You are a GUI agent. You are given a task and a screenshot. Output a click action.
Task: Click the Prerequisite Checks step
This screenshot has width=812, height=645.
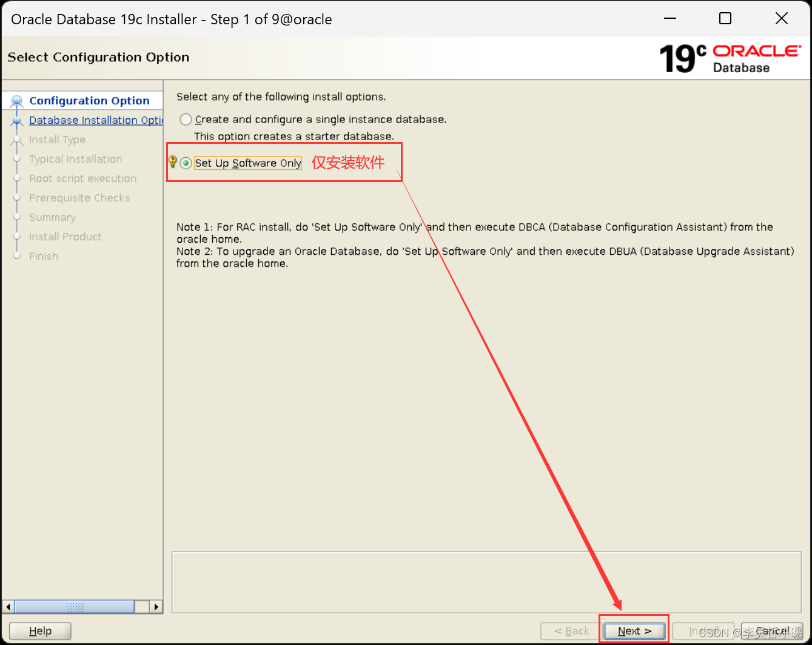(x=79, y=198)
